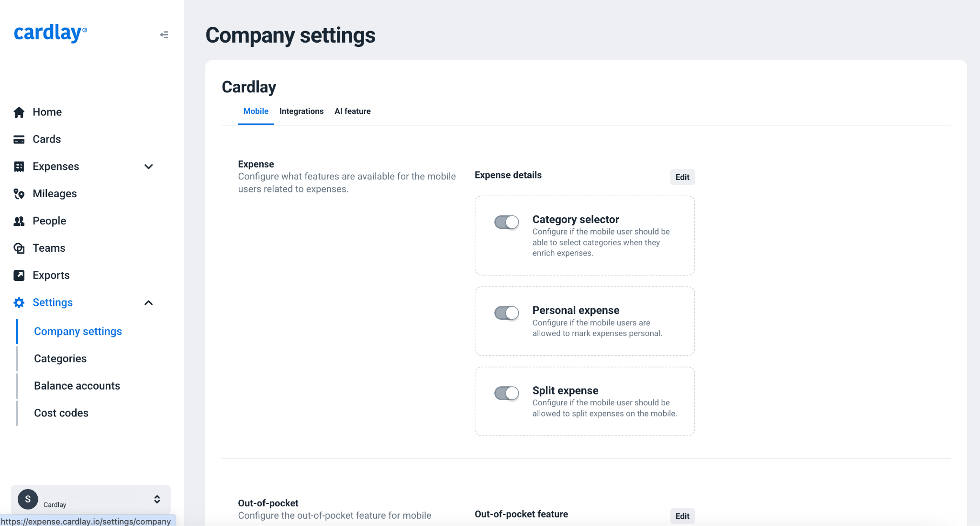Select the Mileages map-pin icon

pyautogui.click(x=19, y=194)
